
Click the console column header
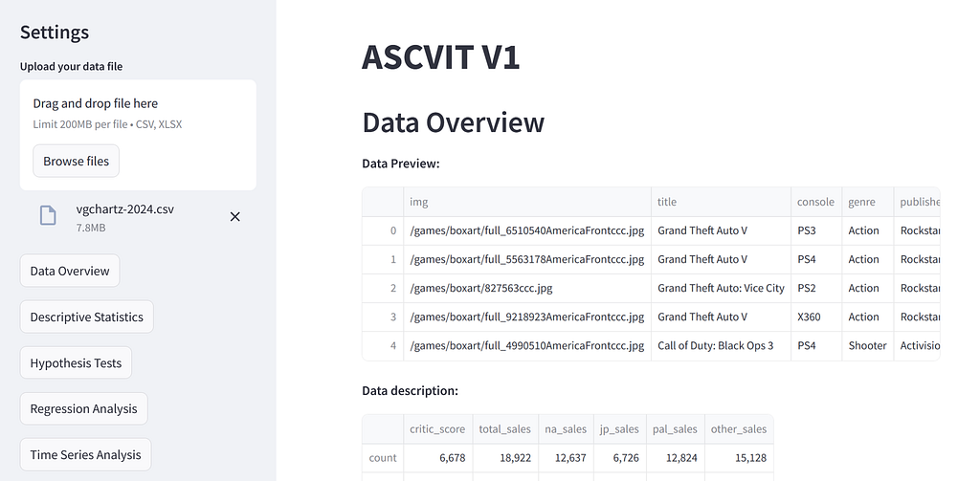(816, 202)
